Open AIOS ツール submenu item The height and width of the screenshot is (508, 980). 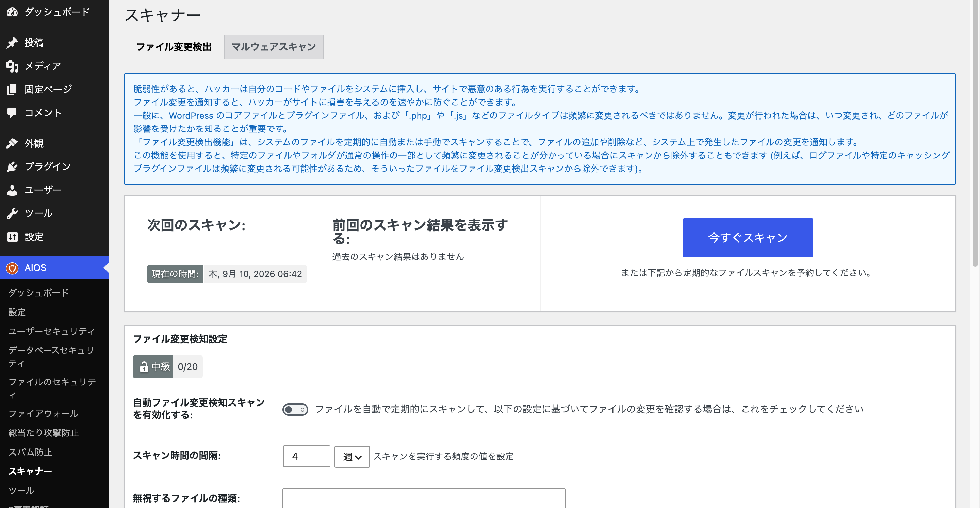21,491
